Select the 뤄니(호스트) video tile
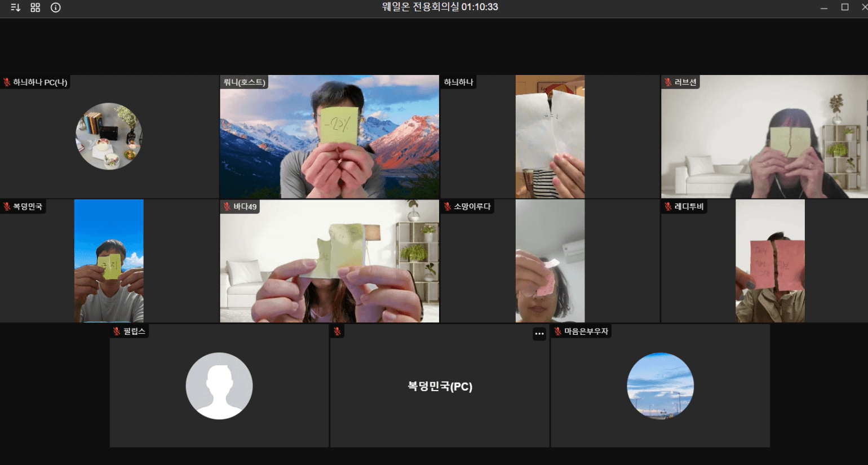 329,136
